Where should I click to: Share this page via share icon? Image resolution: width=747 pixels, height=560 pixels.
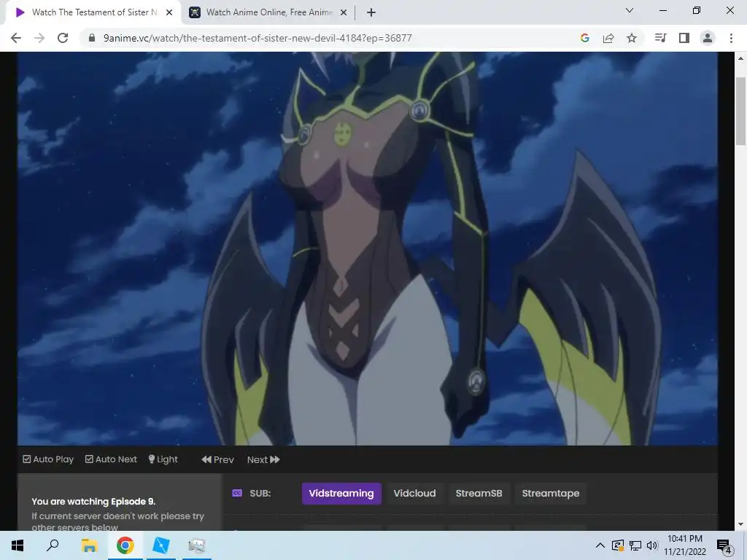pyautogui.click(x=608, y=38)
